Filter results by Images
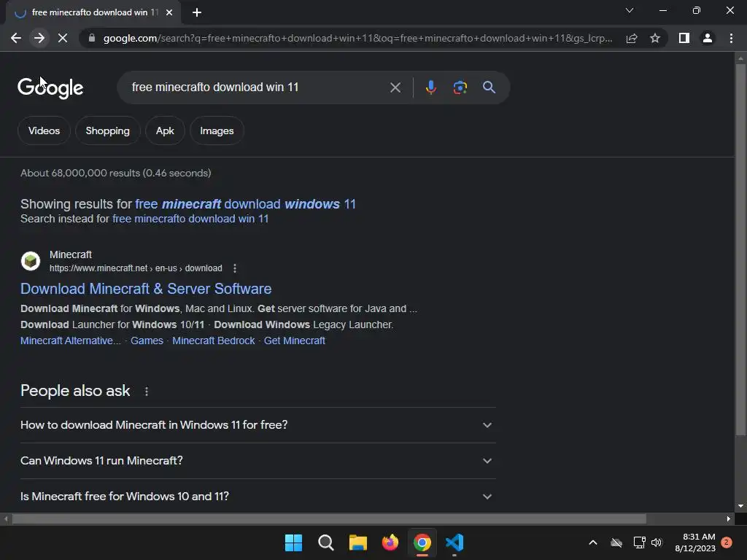The image size is (747, 560). point(217,131)
